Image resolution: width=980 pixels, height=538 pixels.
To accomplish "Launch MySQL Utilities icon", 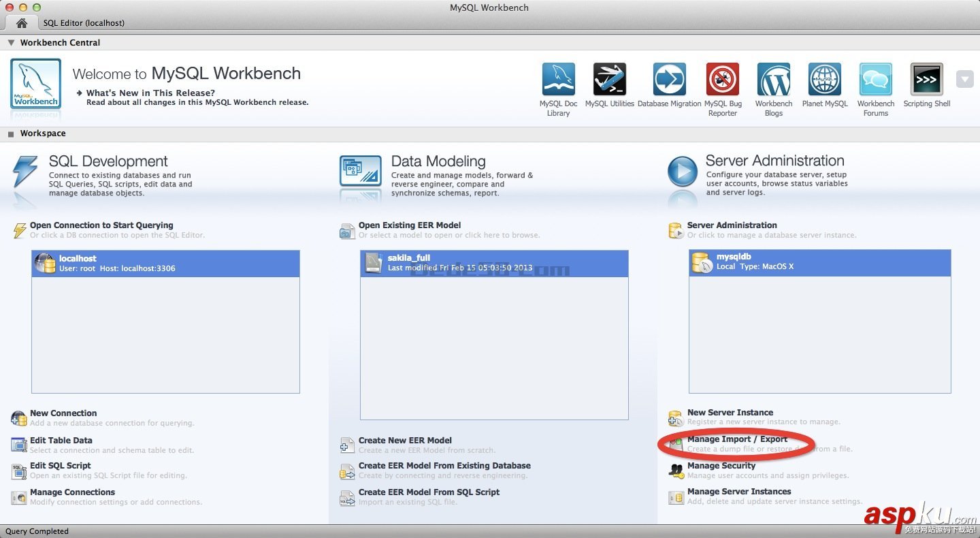I will tap(610, 80).
